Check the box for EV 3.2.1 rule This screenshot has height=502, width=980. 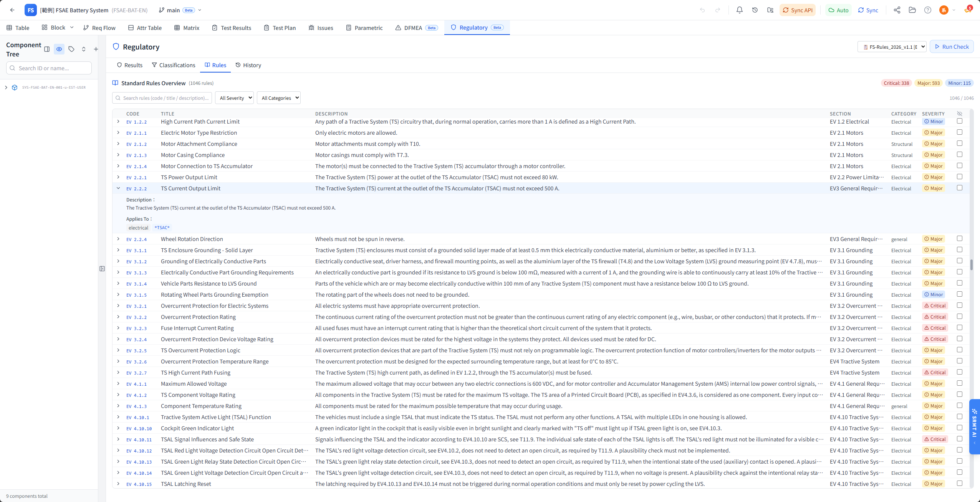click(x=959, y=305)
